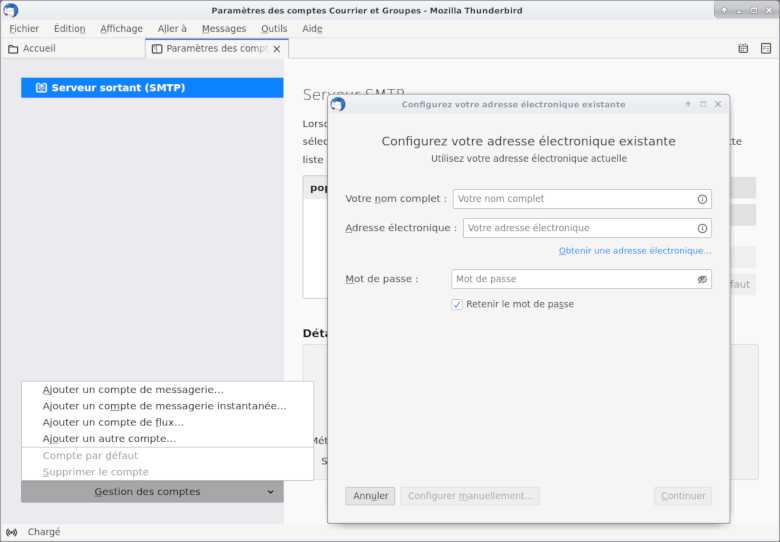Click the Supprimer le compte entry
Viewport: 780px width, 542px height.
click(167, 472)
